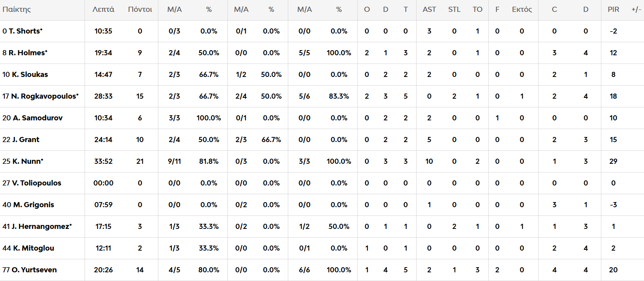Click O. Yurtseven player name
This screenshot has width=644, height=281.
tap(34, 270)
